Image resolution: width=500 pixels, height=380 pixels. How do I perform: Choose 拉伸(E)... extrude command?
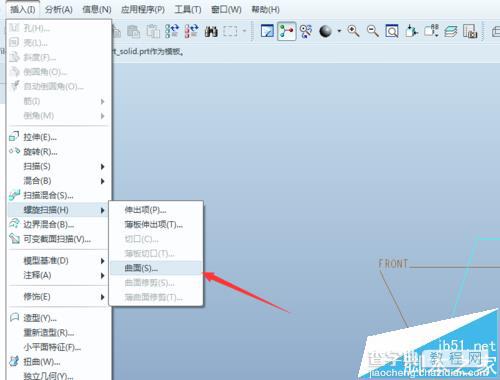(x=58, y=137)
